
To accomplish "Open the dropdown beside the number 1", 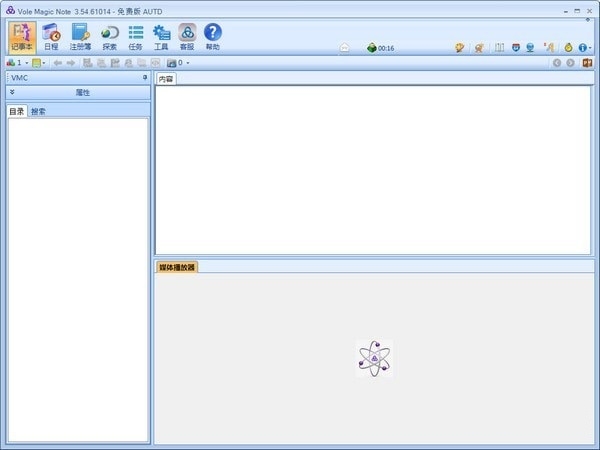I will (27, 63).
